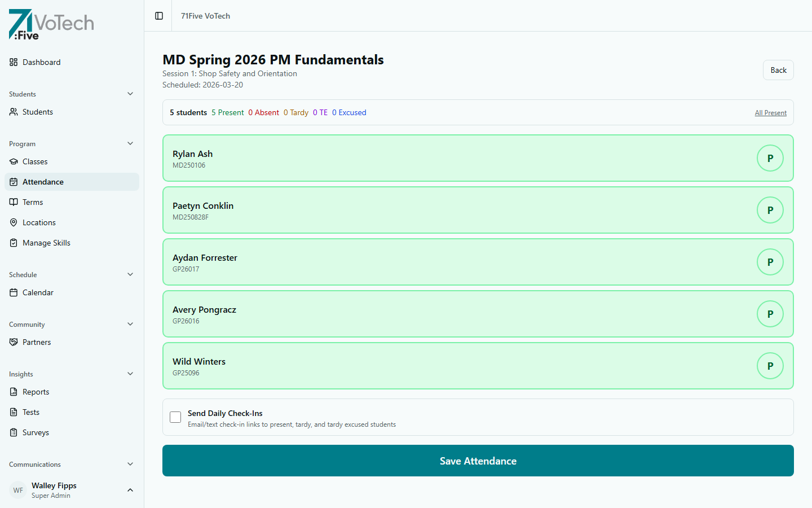This screenshot has width=812, height=508.
Task: Select the Paetyn Conklin student row
Action: (451, 210)
